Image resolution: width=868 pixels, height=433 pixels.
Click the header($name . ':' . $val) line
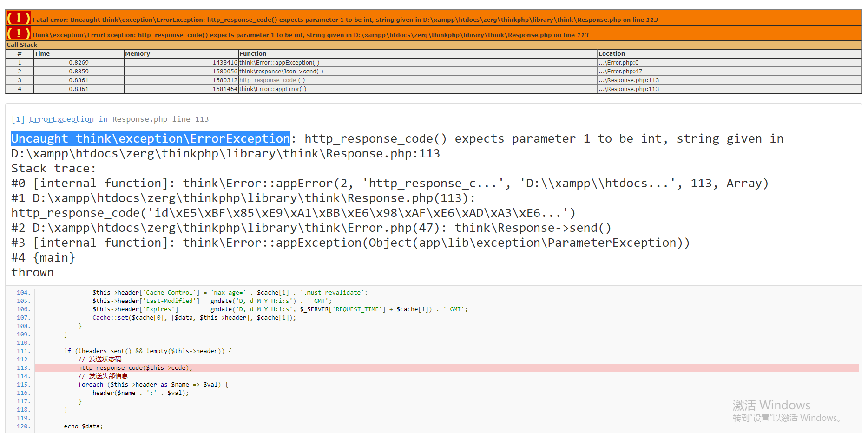click(x=140, y=393)
